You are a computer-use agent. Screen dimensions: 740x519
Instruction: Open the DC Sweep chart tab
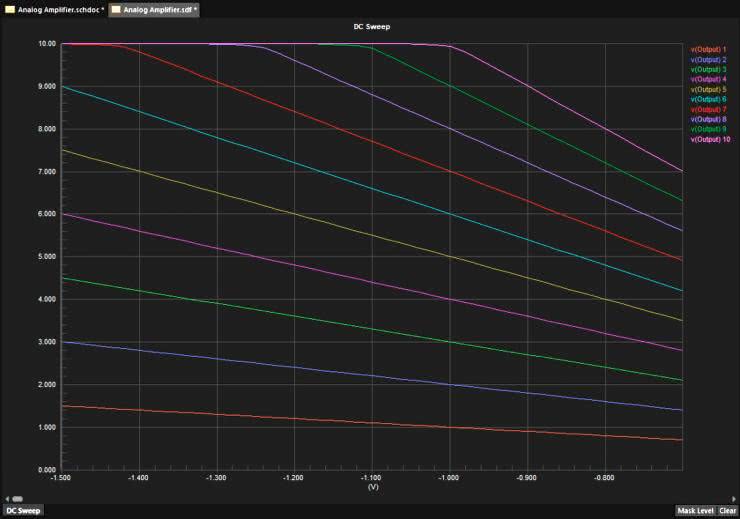[x=22, y=511]
